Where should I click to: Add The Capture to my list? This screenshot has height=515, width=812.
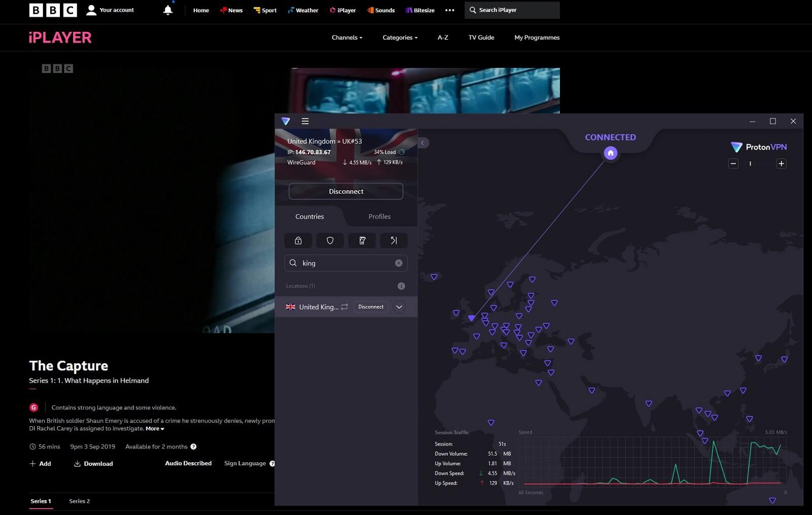(40, 464)
